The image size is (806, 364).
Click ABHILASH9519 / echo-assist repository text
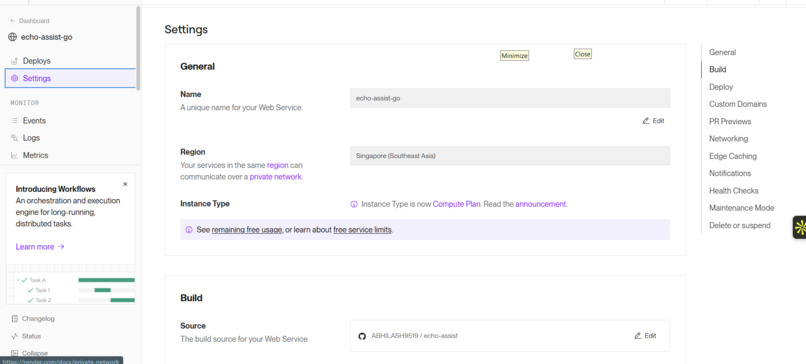414,336
